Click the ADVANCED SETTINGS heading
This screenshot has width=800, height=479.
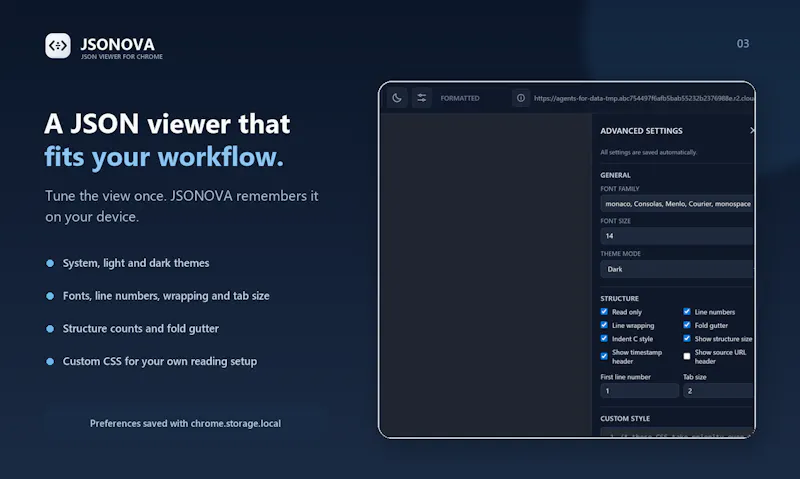[x=641, y=131]
